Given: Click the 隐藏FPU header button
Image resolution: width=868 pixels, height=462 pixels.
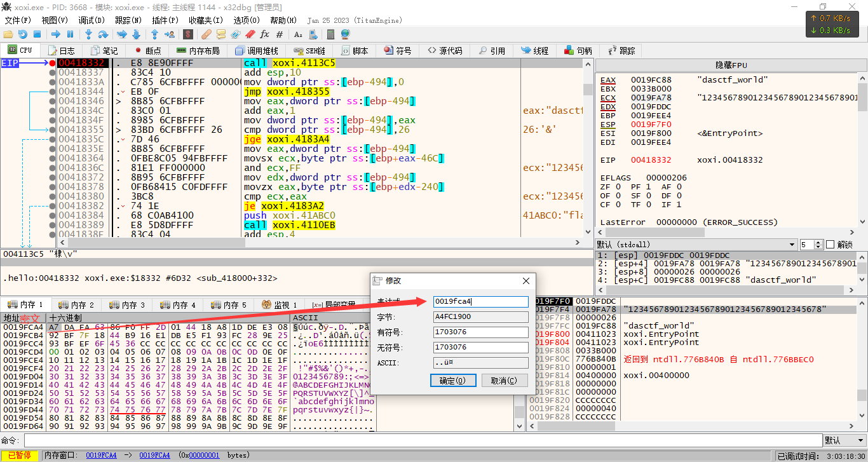Looking at the screenshot, I should 731,65.
